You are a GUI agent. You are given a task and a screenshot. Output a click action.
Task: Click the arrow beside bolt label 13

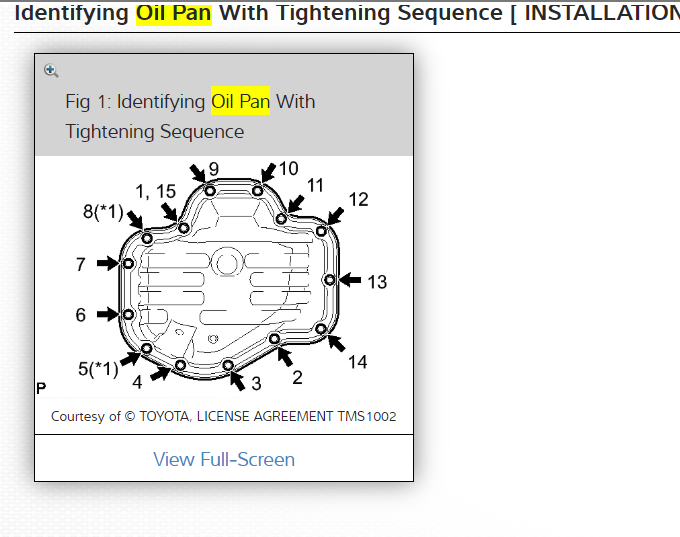coord(350,280)
